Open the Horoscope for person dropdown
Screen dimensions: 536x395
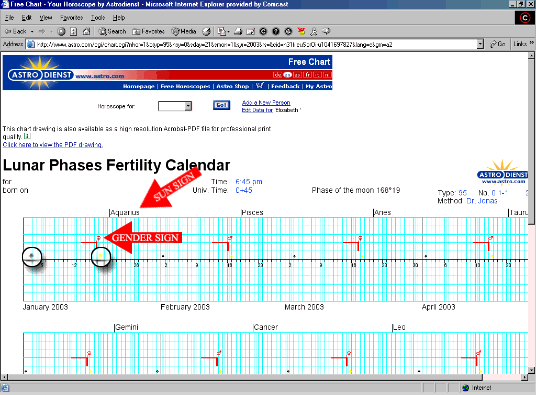tap(175, 106)
